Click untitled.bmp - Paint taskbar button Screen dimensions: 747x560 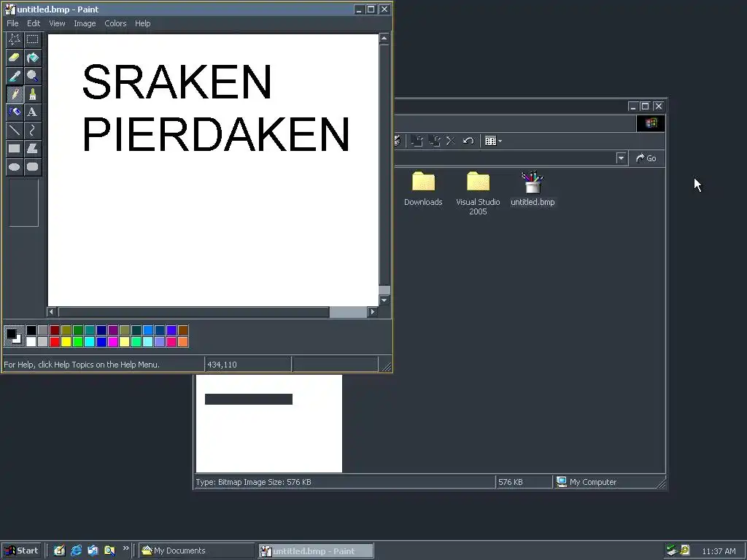[x=315, y=551]
